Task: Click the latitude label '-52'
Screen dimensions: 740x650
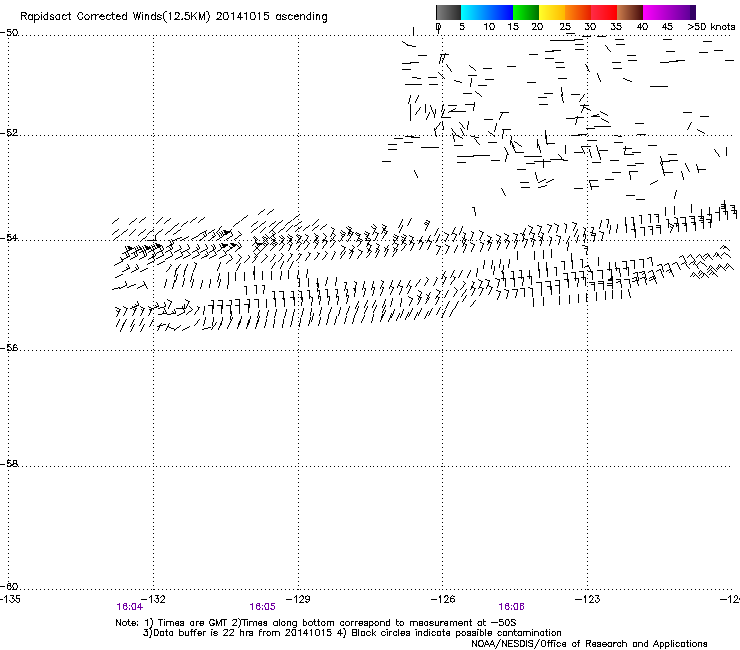Action: click(9, 133)
